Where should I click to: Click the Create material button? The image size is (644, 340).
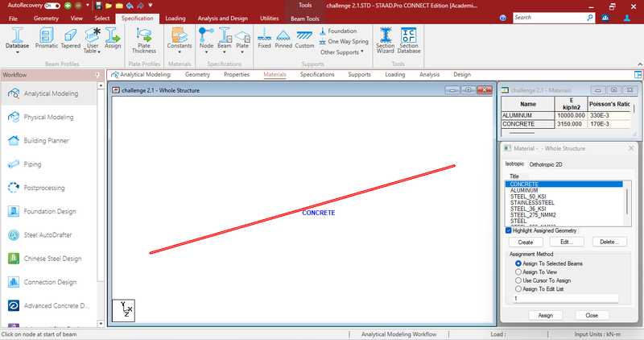pos(526,243)
